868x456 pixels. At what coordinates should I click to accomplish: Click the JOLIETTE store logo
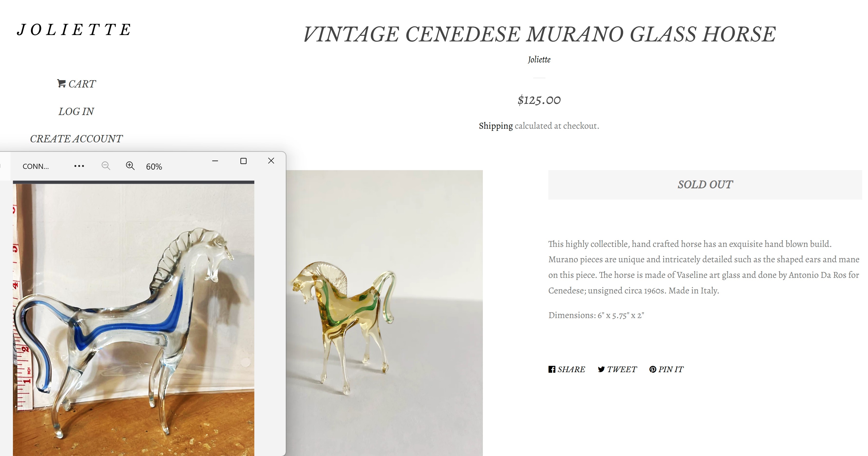(x=75, y=30)
